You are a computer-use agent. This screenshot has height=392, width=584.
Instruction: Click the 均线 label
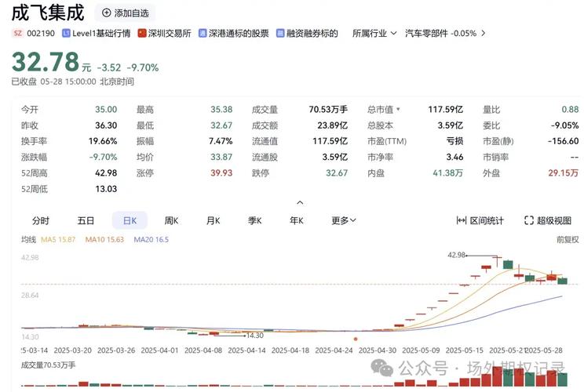[x=28, y=240]
